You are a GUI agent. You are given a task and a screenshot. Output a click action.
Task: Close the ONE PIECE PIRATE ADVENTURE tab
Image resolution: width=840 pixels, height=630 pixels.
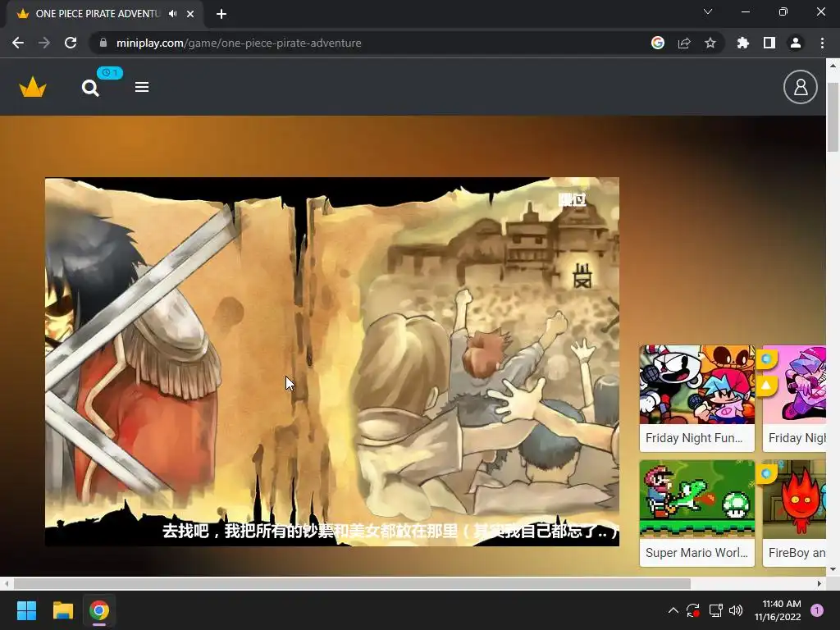click(190, 14)
